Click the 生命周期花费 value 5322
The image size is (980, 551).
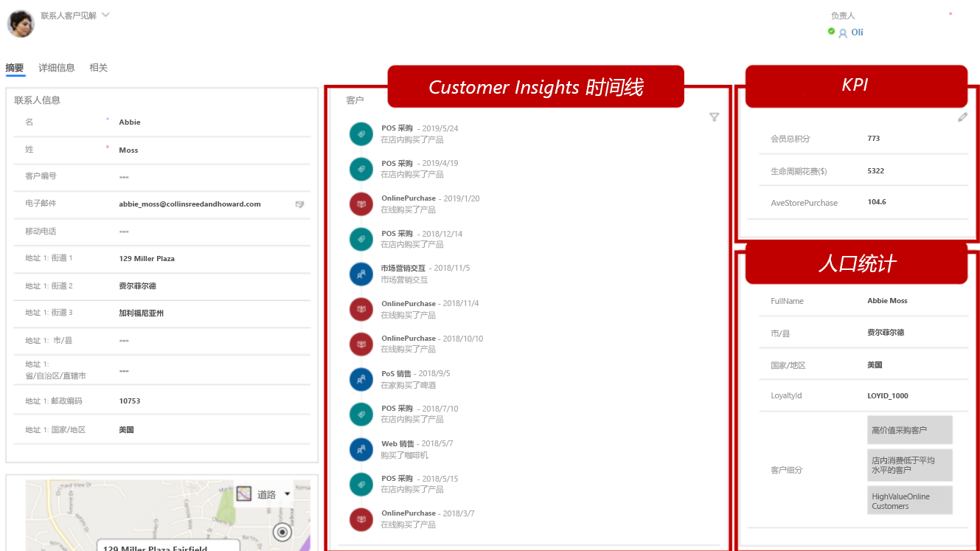click(876, 171)
